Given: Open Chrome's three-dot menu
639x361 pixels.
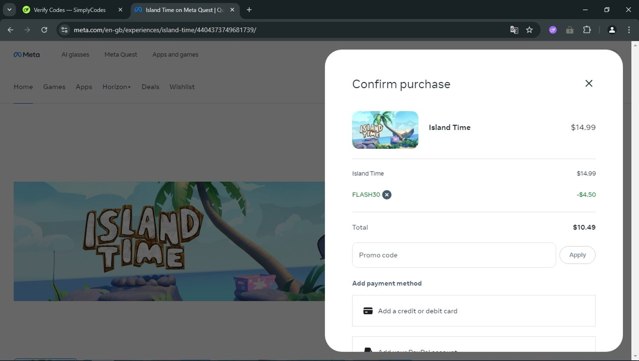Looking at the screenshot, I should pyautogui.click(x=629, y=30).
